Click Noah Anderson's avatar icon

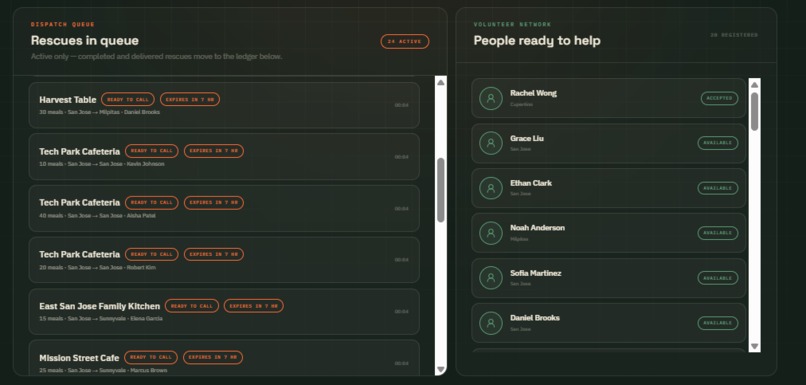(491, 233)
